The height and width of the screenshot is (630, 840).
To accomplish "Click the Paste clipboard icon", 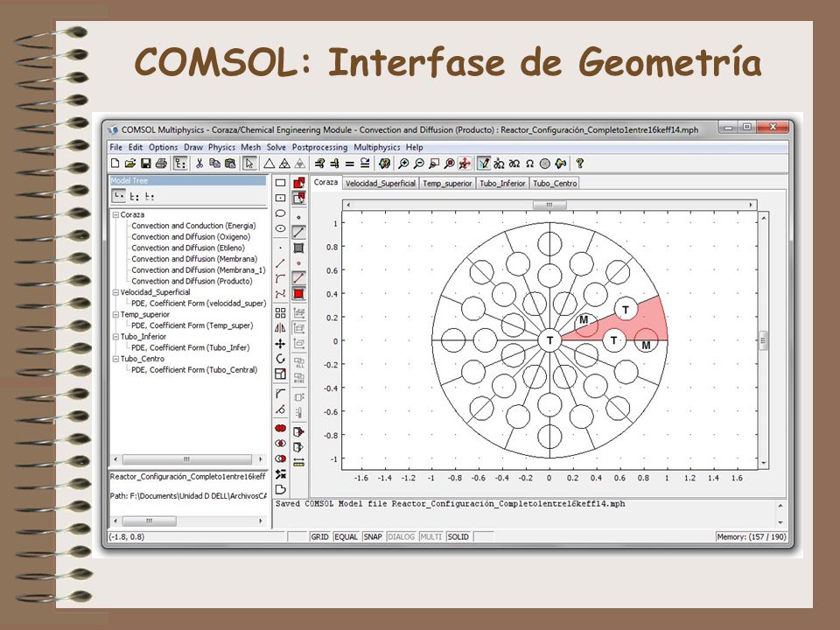I will click(230, 164).
